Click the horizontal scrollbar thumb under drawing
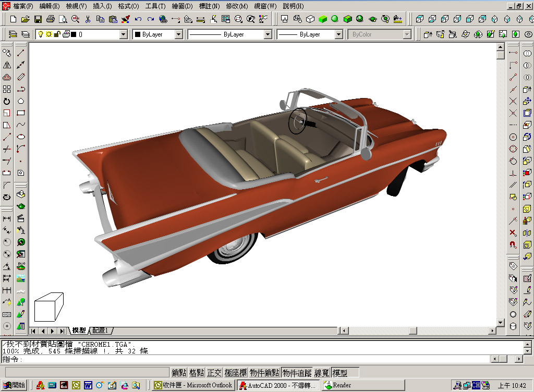Image resolution: width=534 pixels, height=392 pixels. tap(413, 330)
